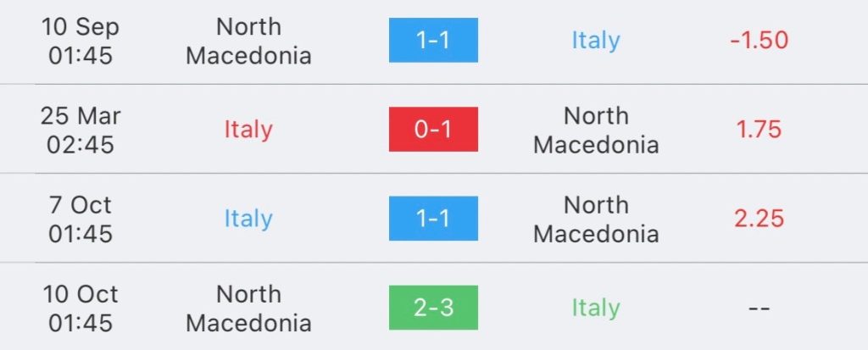Screen dimensions: 868x350
Task: Open the blue 1-1 score on 10 Sep
Action: click(433, 40)
